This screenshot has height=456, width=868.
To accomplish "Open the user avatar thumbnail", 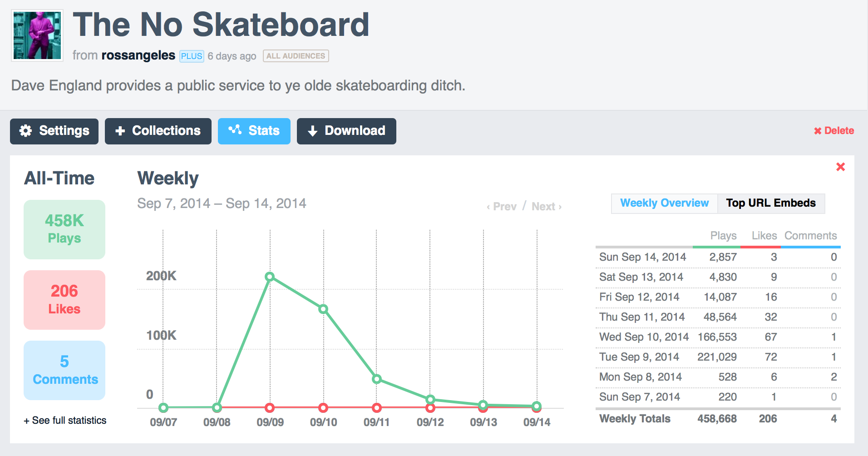I will point(37,35).
